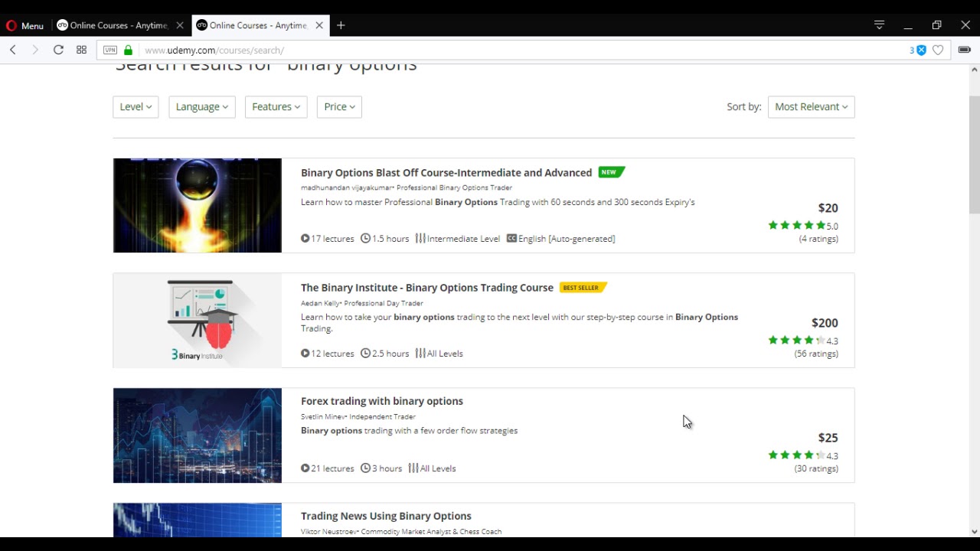Click the BEST SELLER badge
Screen dimensions: 980x551
tap(583, 287)
